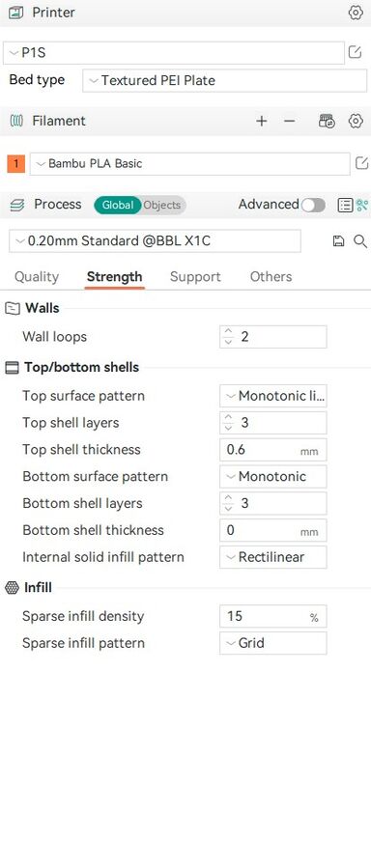Screen dimensions: 371x868
Task: Click the Sparse infill density field
Action: (x=273, y=616)
